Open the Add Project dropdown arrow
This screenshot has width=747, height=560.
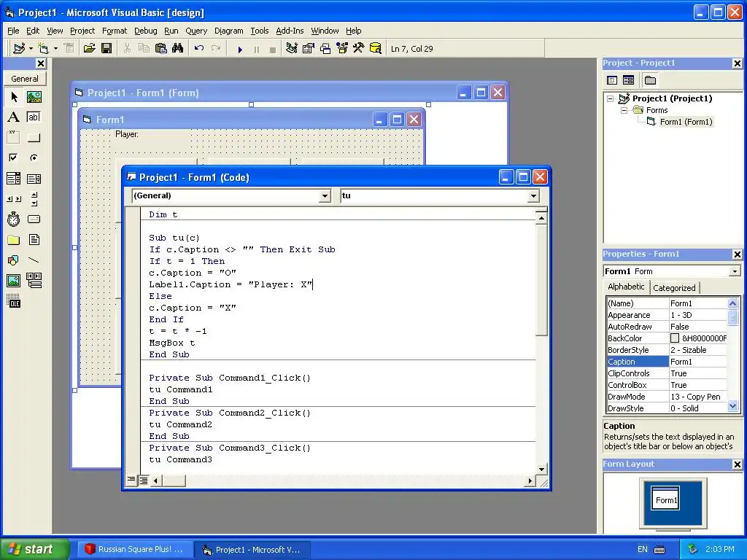pyautogui.click(x=31, y=49)
